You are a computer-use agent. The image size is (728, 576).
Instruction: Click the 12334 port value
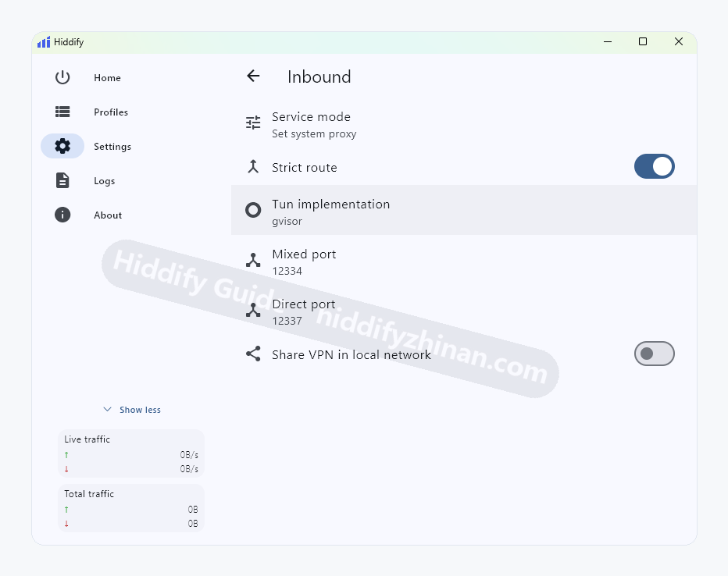(x=287, y=272)
